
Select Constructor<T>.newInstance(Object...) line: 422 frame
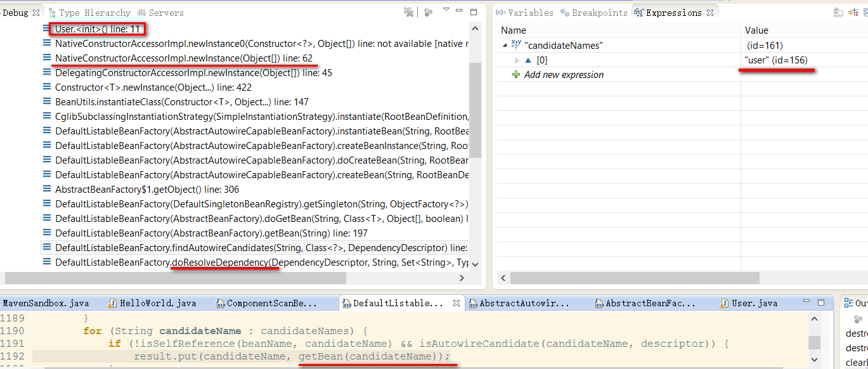coord(153,87)
